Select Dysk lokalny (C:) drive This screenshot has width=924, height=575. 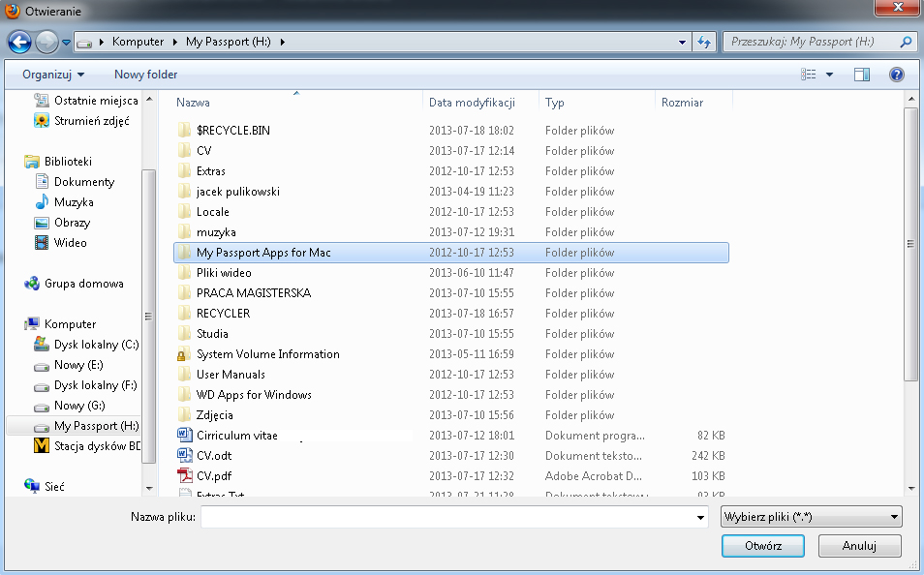[x=86, y=344]
